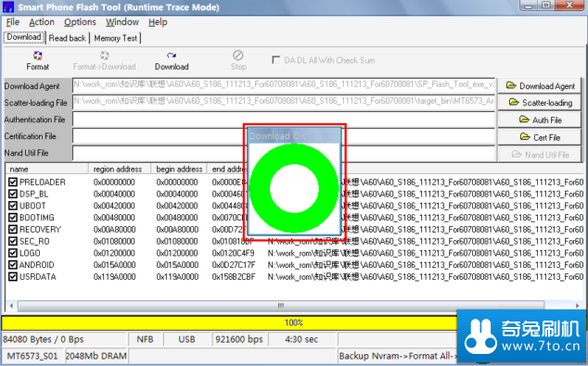Screen dimensions: 588x366
Task: Click the MT6573_S01 chip status cell
Action: coord(32,356)
